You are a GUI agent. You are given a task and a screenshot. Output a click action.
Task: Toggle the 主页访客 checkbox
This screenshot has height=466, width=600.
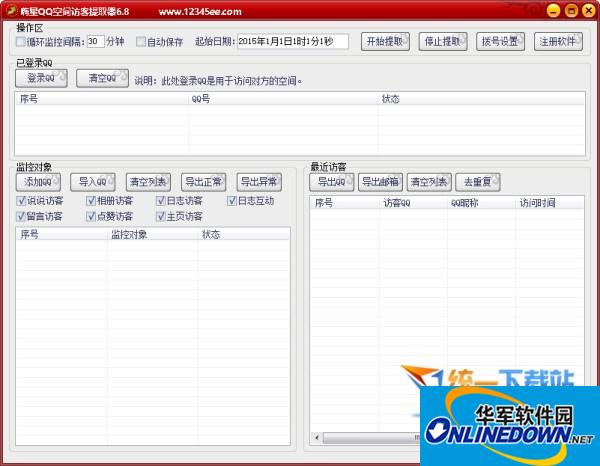161,216
